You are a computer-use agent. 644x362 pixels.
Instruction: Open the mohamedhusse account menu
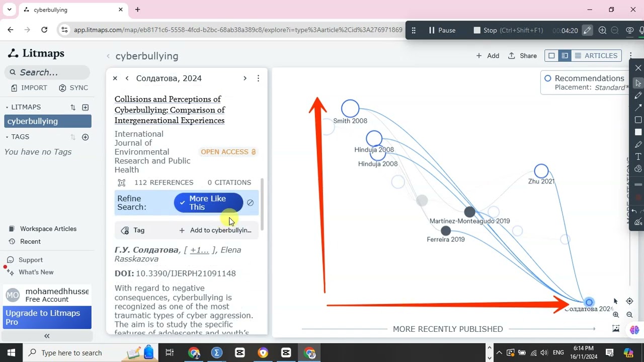click(x=48, y=295)
